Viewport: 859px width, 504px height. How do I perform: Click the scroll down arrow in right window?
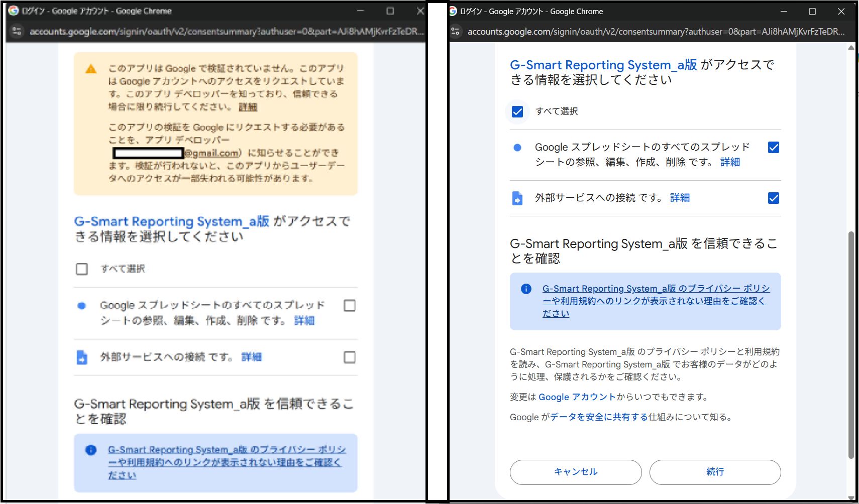(851, 498)
